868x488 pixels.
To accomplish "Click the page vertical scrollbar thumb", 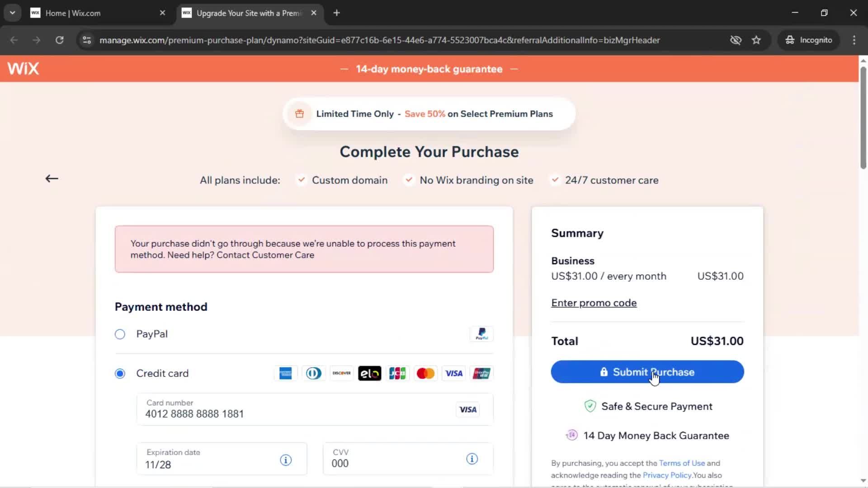I will click(863, 117).
